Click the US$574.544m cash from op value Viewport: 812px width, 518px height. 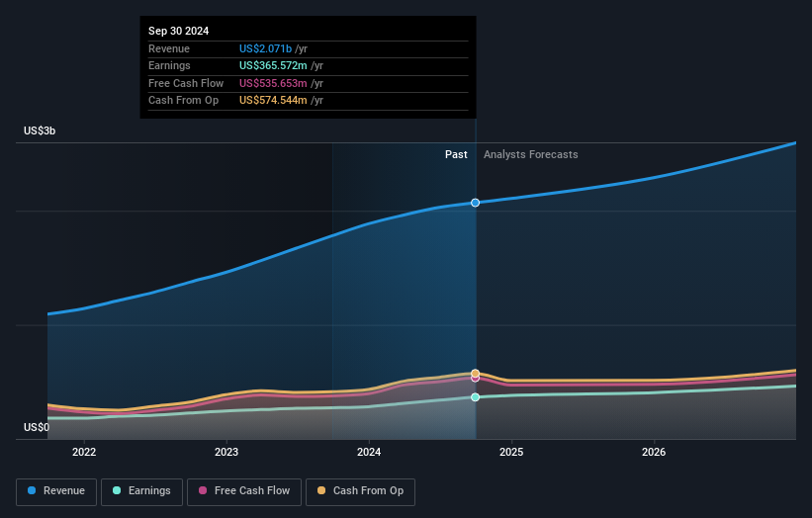click(273, 101)
